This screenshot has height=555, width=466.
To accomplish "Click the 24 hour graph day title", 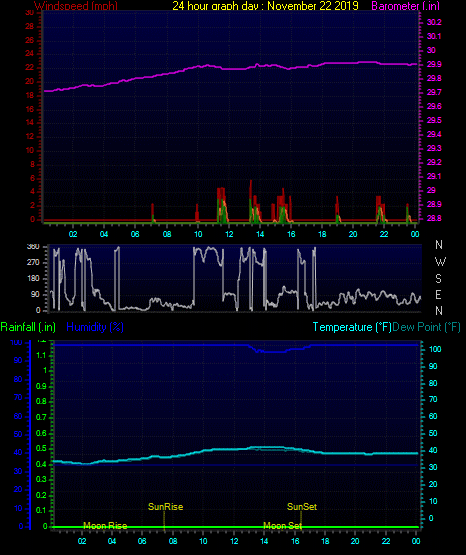I will pos(265,6).
